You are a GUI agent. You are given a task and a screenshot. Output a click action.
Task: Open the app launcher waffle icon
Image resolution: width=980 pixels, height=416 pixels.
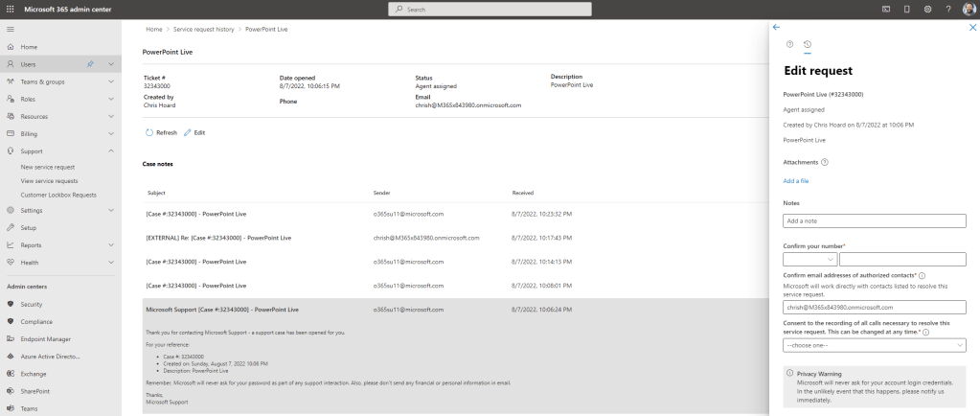10,9
